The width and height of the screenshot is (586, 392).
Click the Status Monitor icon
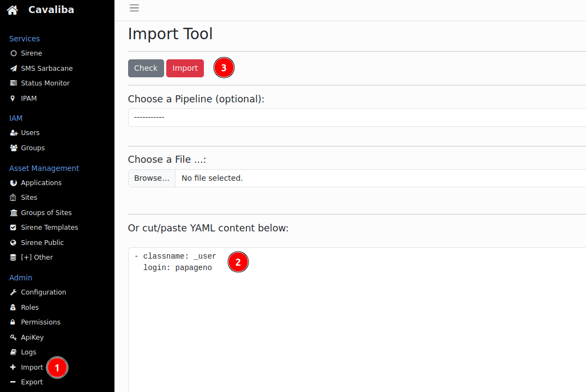point(13,83)
